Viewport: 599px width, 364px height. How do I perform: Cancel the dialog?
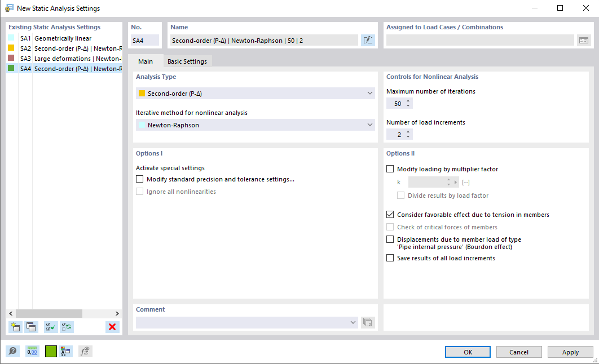[519, 352]
